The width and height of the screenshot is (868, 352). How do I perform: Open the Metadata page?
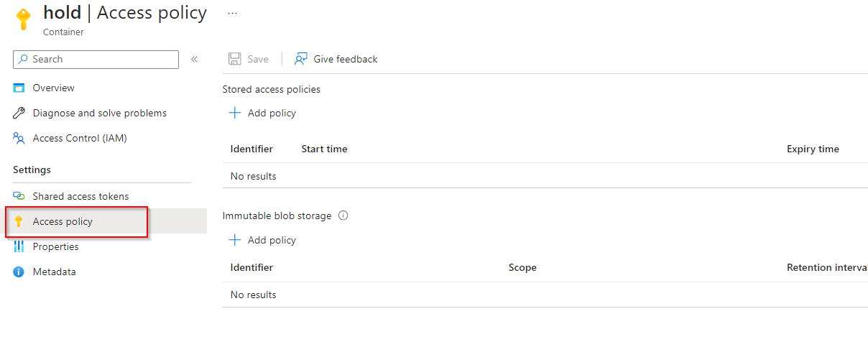pos(54,272)
